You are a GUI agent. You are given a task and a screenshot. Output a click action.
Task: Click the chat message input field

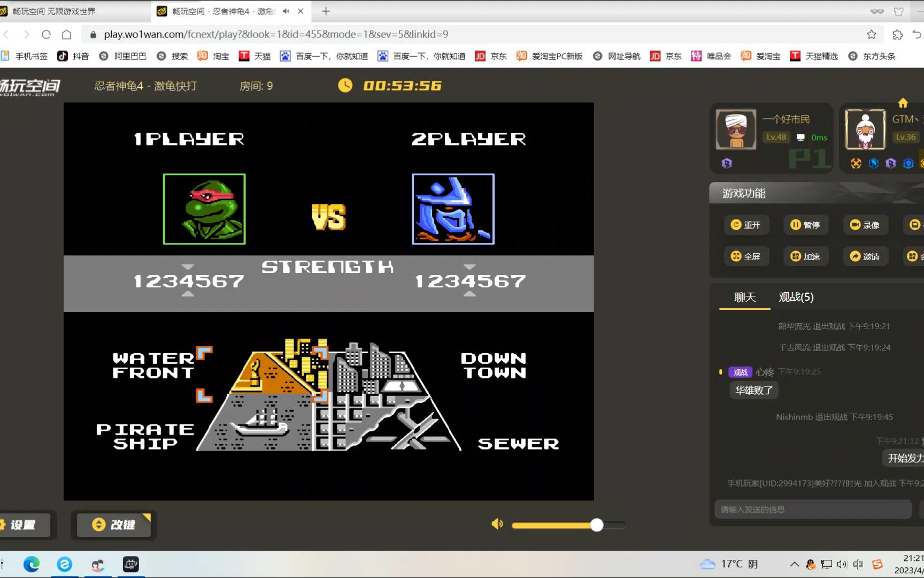click(x=813, y=509)
